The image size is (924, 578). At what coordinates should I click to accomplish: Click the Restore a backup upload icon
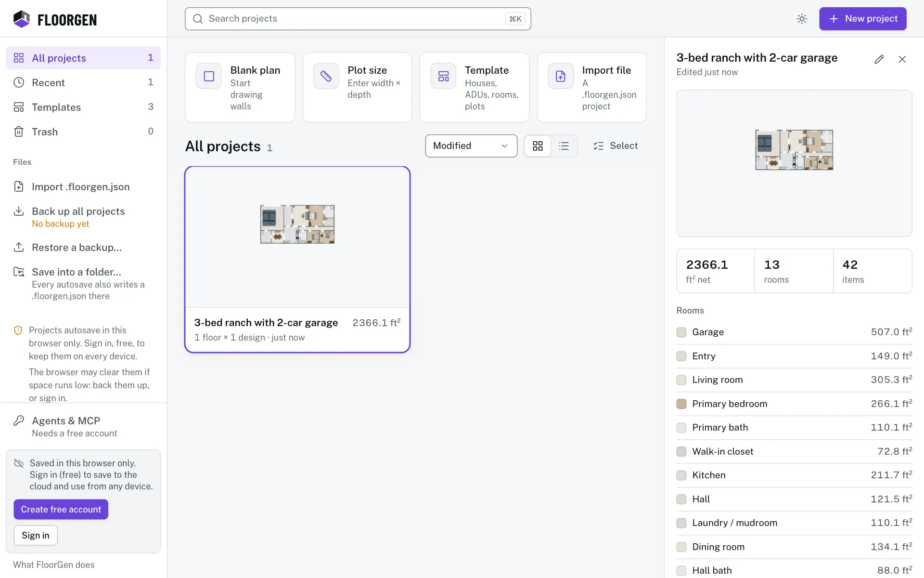(19, 247)
